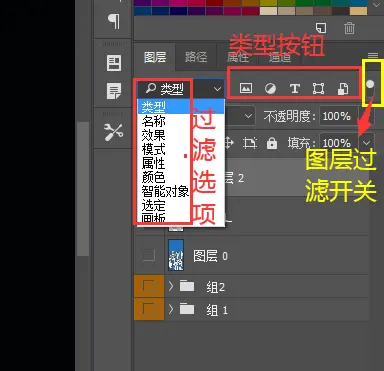Screen dimensions: 384x371
Task: Open the 填充 fill percentage dropdown arrow
Action: pyautogui.click(x=367, y=143)
